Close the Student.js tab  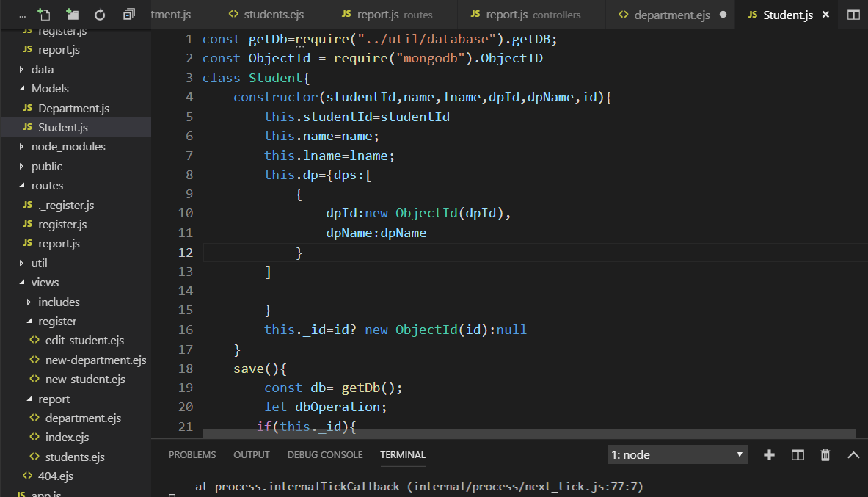click(x=825, y=15)
